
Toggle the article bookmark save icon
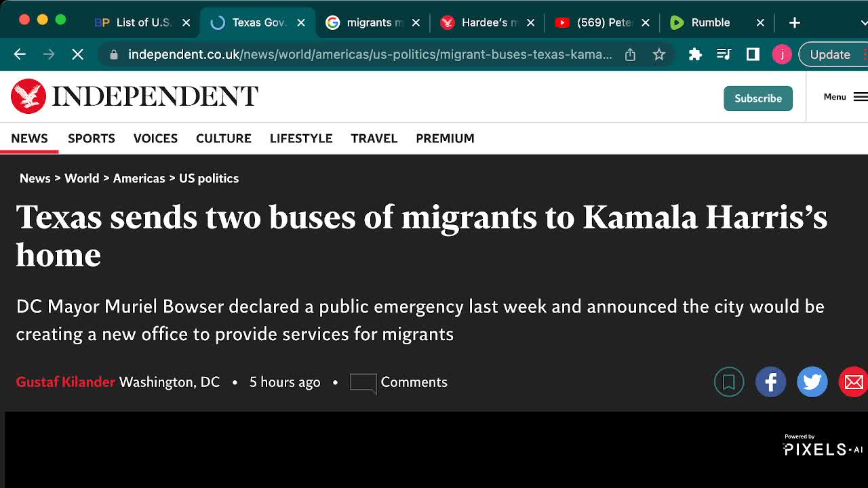pos(729,382)
